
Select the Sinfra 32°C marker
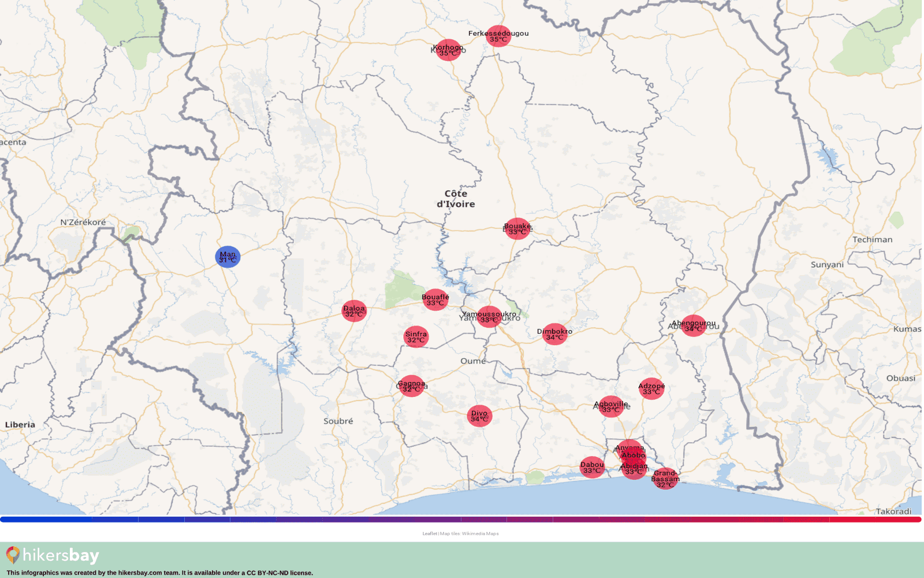pos(416,337)
